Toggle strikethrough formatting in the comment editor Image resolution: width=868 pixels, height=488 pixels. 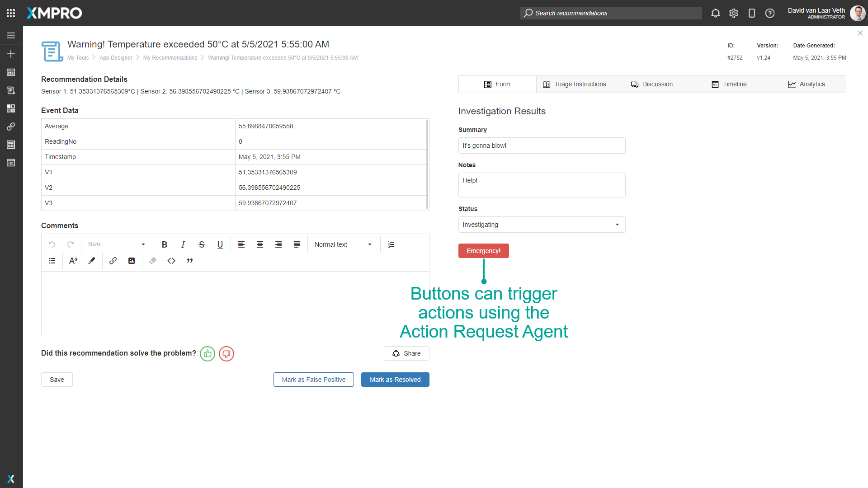click(202, 244)
